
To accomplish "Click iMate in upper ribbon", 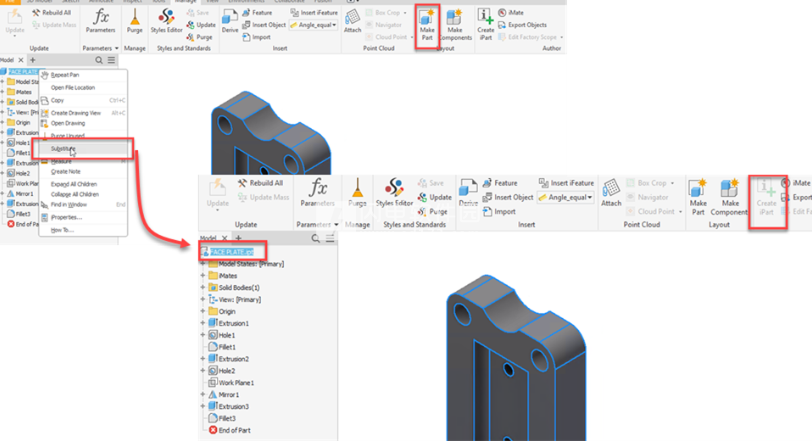I will 511,12.
